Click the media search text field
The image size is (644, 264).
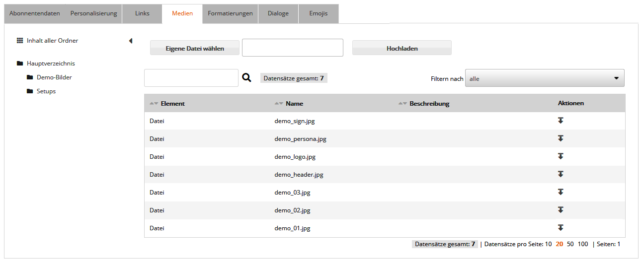pyautogui.click(x=191, y=78)
